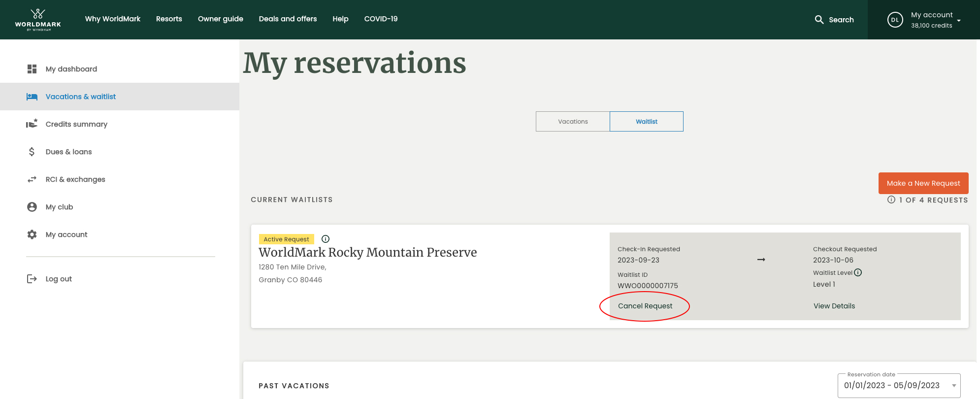
Task: Click WorldMark Rocky Mountain Preserve title
Action: tap(368, 252)
